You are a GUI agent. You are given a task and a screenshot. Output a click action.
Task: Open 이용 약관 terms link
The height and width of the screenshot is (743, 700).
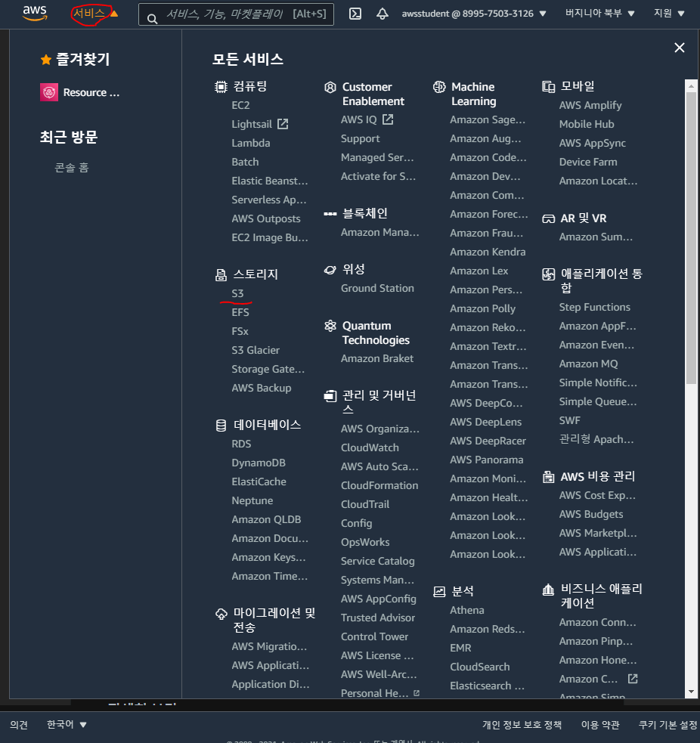(600, 725)
